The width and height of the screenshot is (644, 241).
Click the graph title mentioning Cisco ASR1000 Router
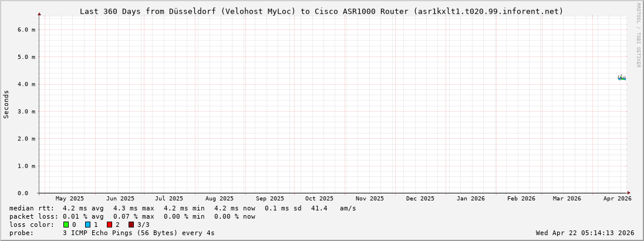(x=321, y=11)
